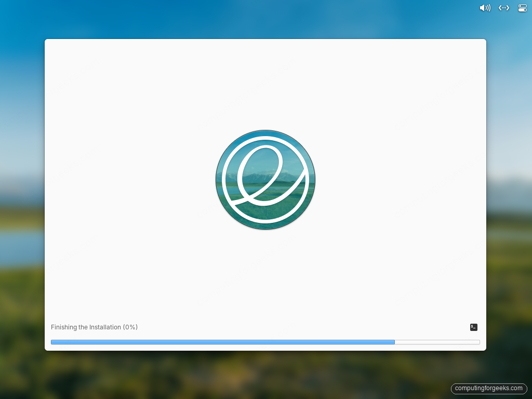Viewport: 532px width, 399px height.
Task: Open the sound volume indicator
Action: pos(485,8)
